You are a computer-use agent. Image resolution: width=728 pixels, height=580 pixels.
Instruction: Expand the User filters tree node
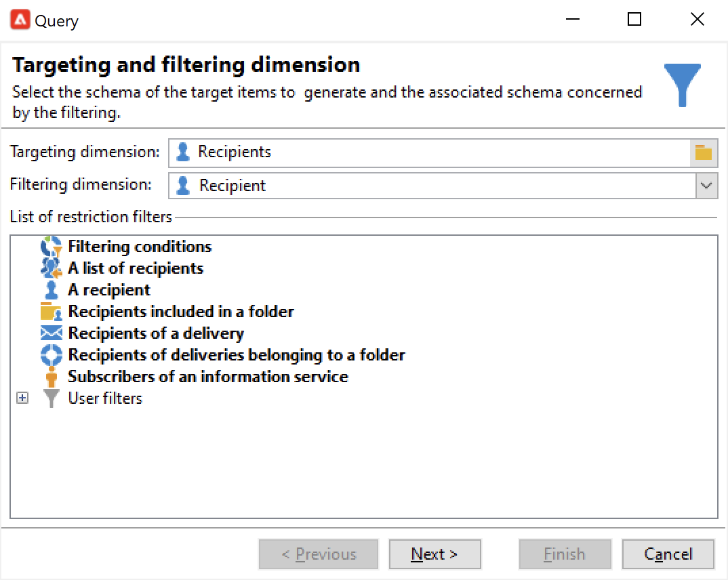(x=22, y=398)
